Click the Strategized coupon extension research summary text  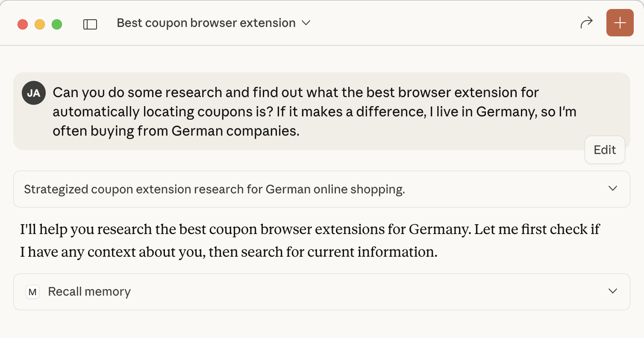click(x=214, y=189)
